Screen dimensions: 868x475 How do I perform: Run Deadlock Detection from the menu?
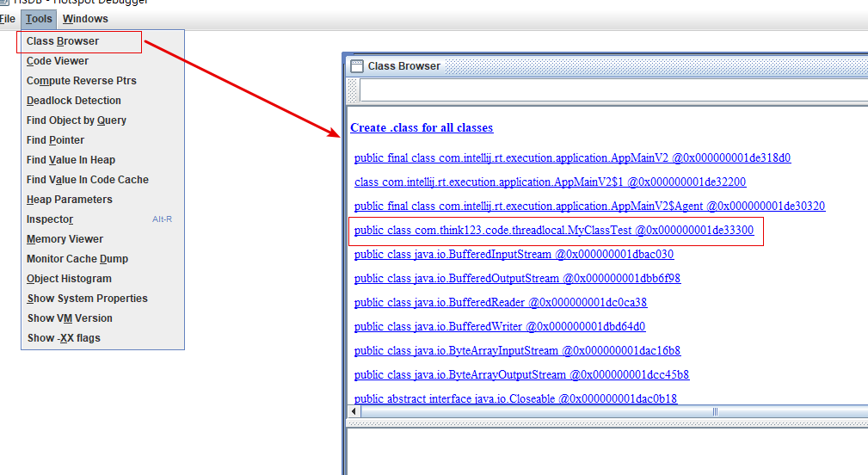pyautogui.click(x=74, y=101)
